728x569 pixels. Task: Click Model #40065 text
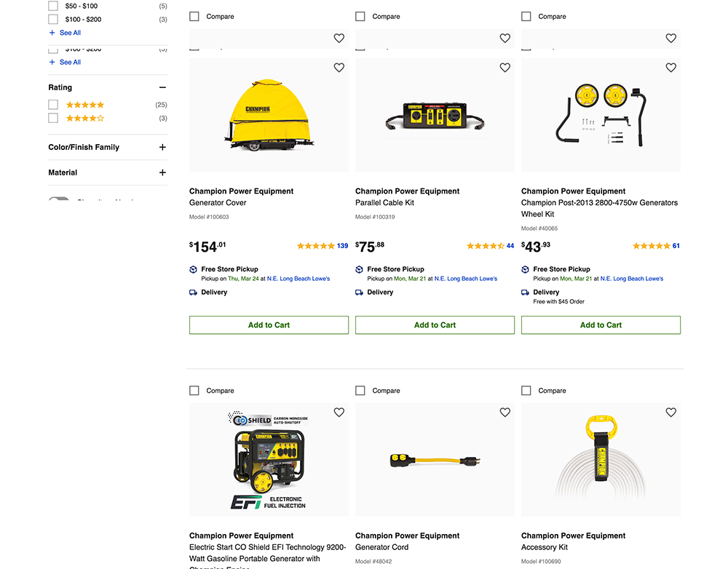539,228
